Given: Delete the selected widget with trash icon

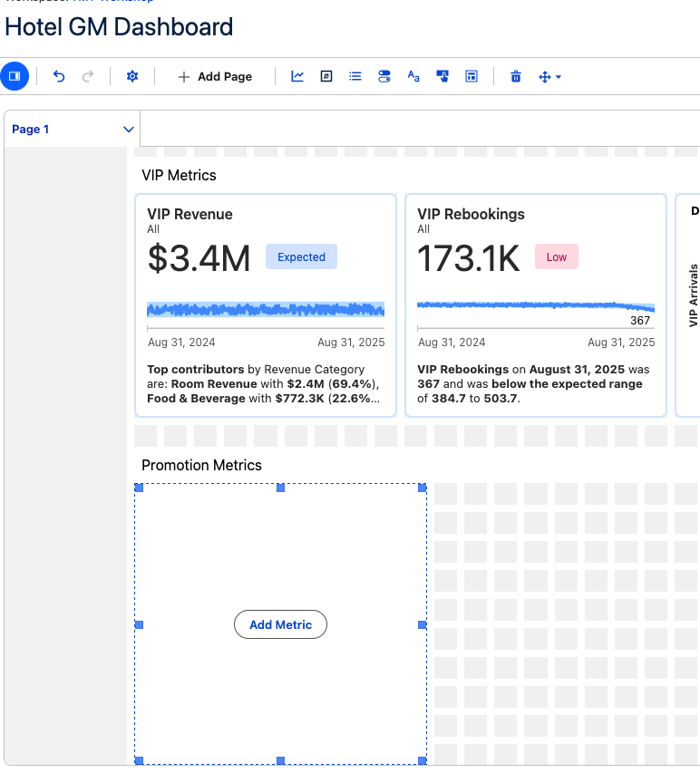Looking at the screenshot, I should pos(516,77).
